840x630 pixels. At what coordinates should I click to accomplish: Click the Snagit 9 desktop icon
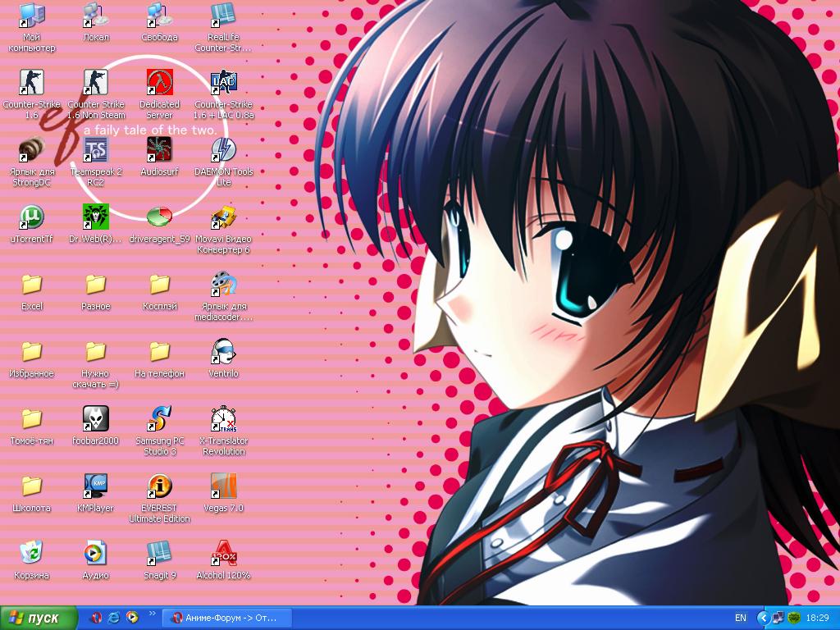point(159,554)
